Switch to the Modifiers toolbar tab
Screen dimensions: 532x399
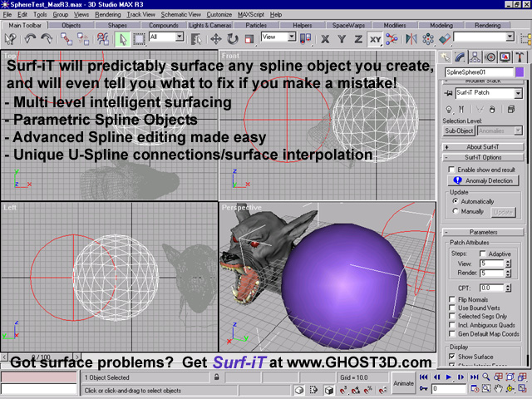point(395,26)
